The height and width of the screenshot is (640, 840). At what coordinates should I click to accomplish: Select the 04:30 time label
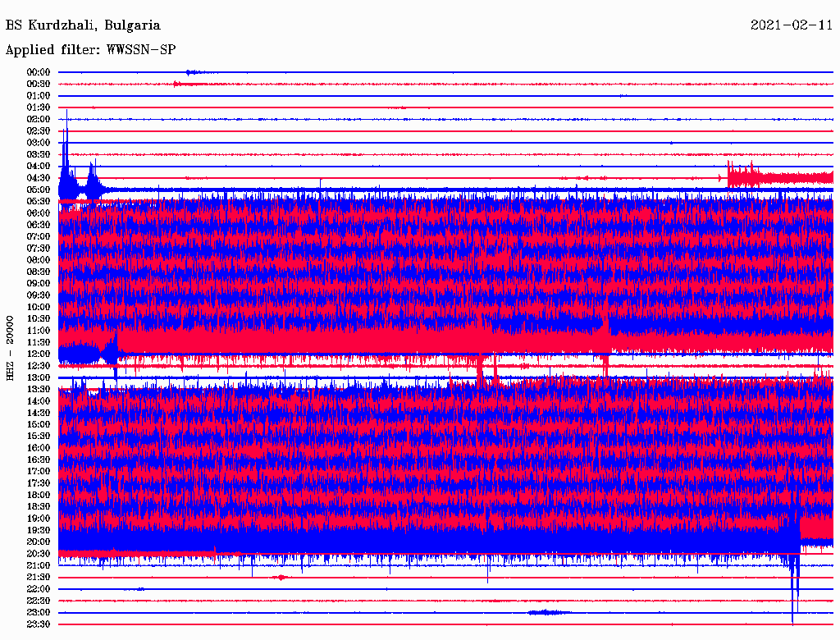click(x=39, y=178)
